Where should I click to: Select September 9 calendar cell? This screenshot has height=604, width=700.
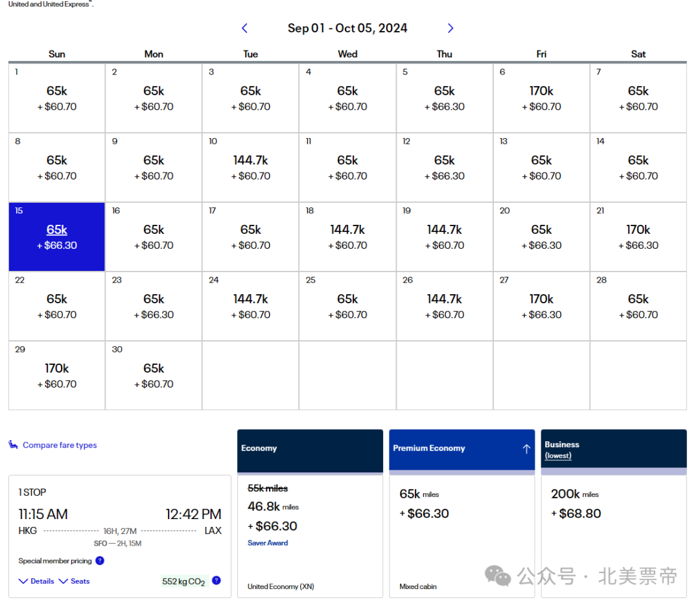coord(154,167)
